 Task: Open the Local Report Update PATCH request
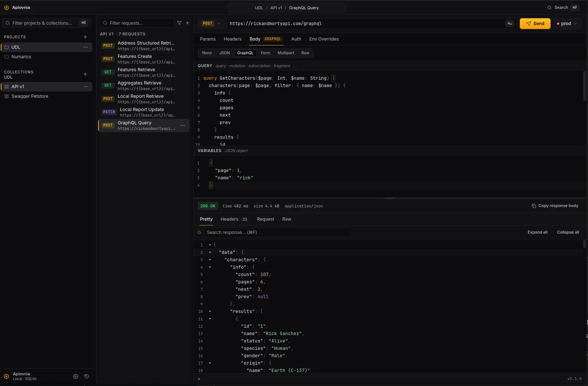click(x=144, y=112)
